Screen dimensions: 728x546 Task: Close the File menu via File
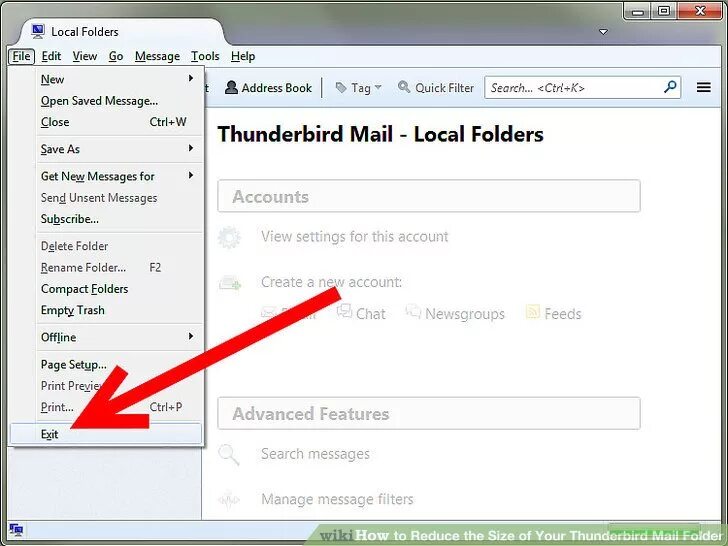(21, 56)
